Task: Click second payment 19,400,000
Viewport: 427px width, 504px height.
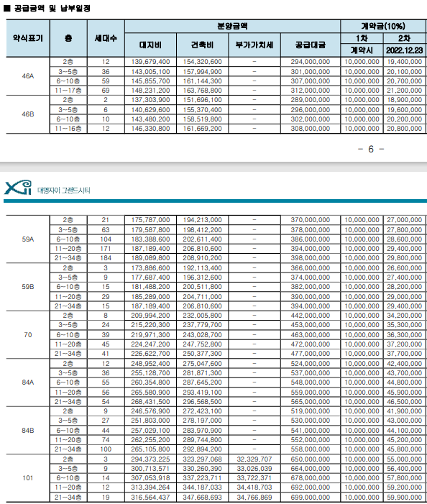Action: click(x=404, y=62)
